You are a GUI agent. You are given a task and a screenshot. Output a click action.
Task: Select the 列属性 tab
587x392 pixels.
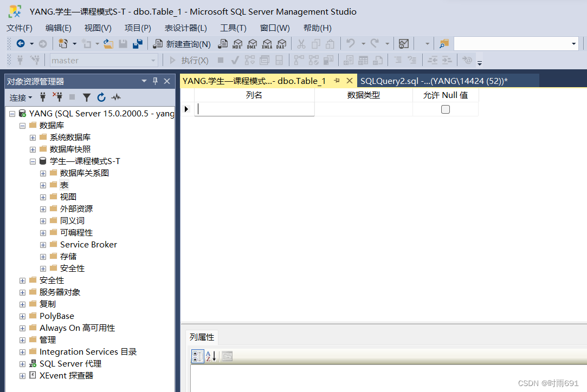click(x=202, y=337)
